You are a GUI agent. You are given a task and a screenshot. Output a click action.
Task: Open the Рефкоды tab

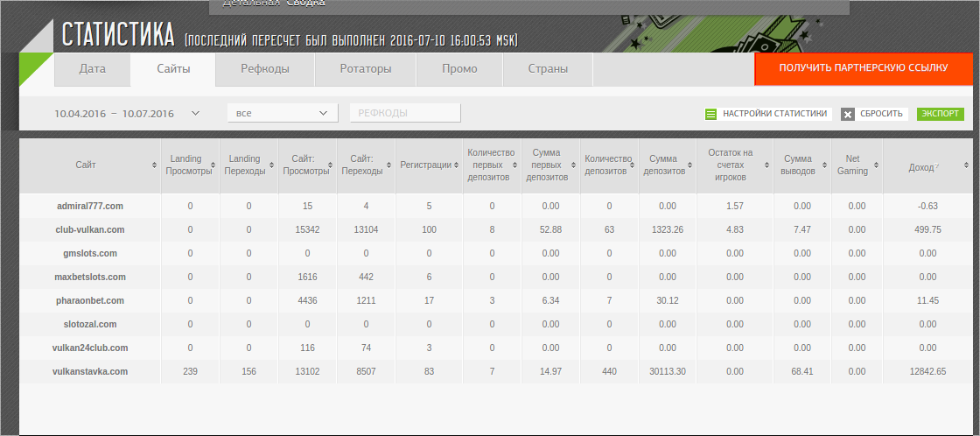pyautogui.click(x=265, y=69)
